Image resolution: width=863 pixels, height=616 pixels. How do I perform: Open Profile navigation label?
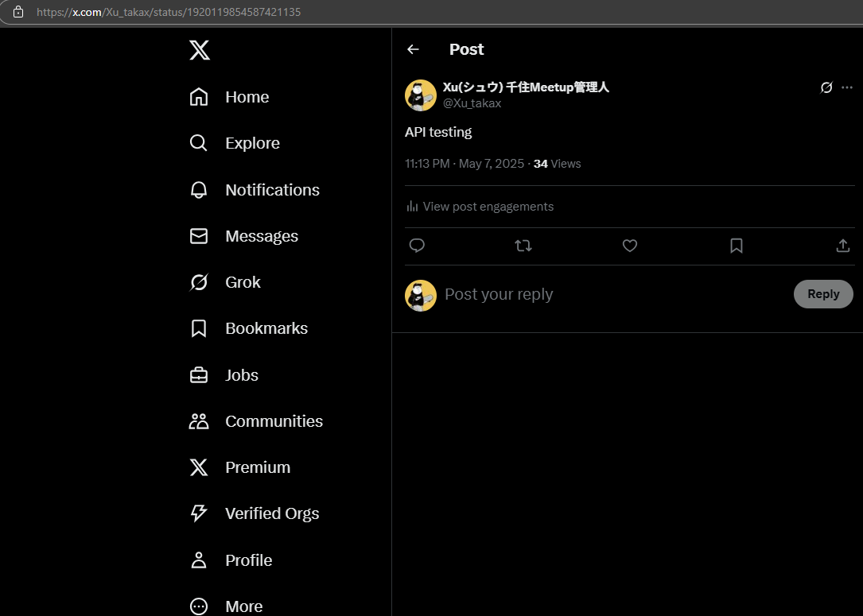[x=249, y=560]
